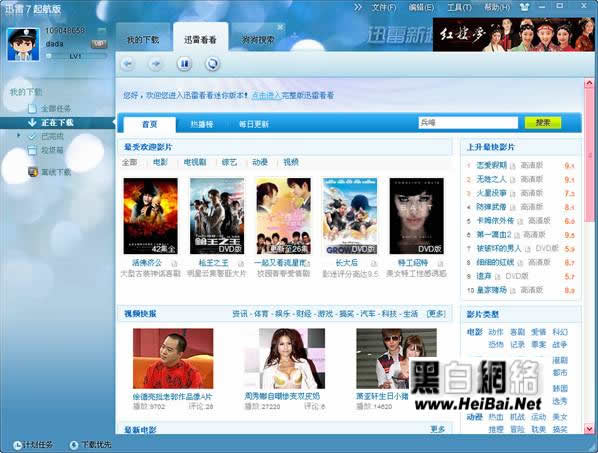Open the 枪王之王 DVD版 poster

[x=217, y=216]
